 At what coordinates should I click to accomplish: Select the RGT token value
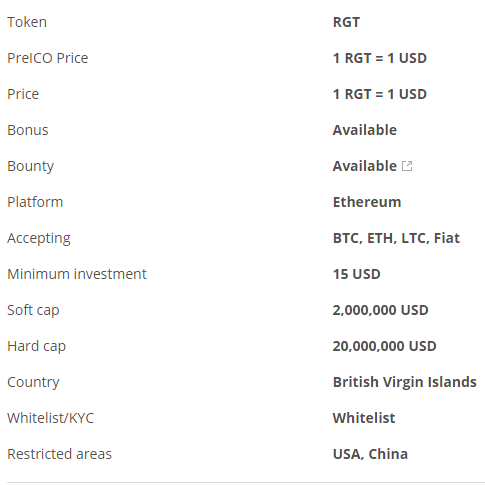(x=346, y=22)
